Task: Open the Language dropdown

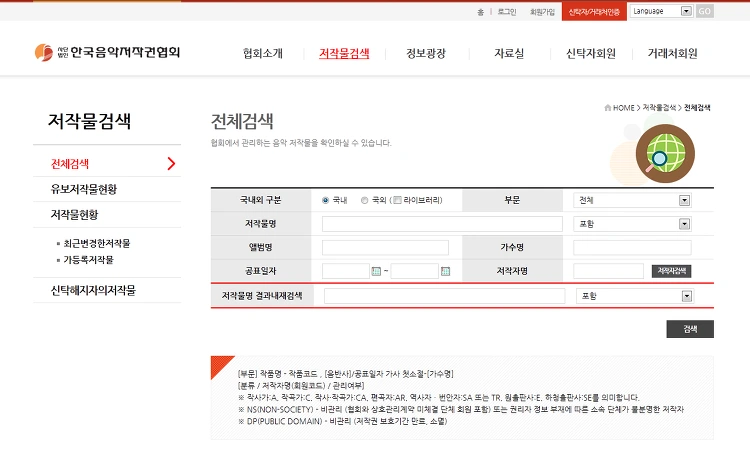Action: (x=661, y=11)
